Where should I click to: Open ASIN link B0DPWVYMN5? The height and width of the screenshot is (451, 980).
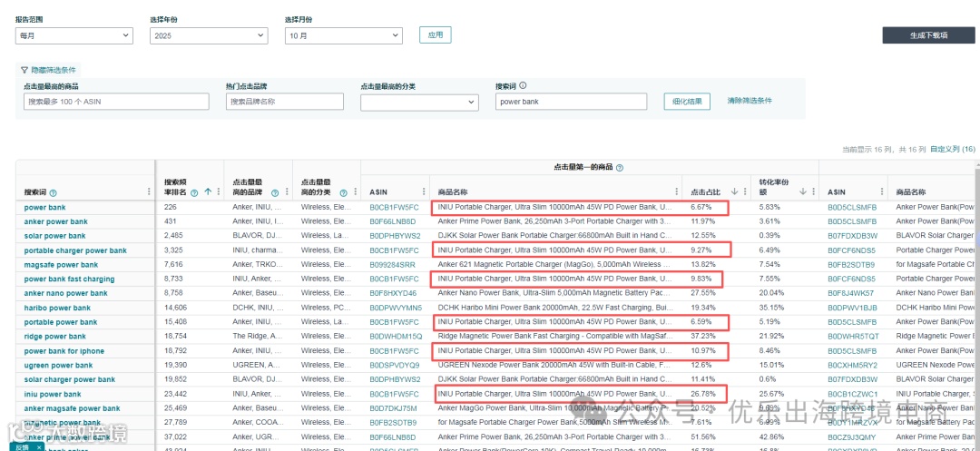397,308
